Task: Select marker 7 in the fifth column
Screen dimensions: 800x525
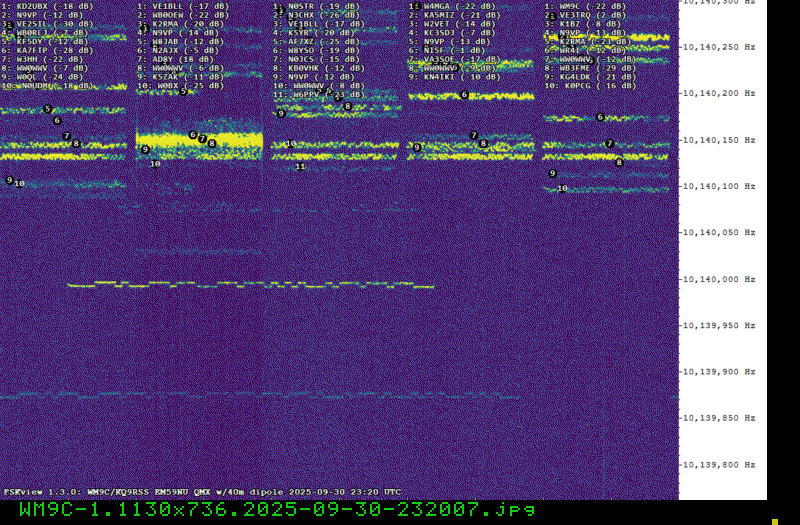Action: tap(609, 144)
